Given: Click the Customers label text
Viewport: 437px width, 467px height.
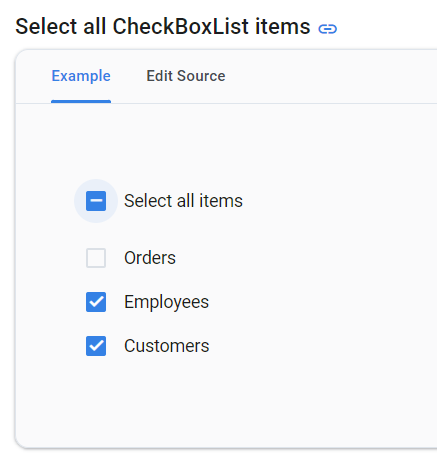Looking at the screenshot, I should click(167, 346).
